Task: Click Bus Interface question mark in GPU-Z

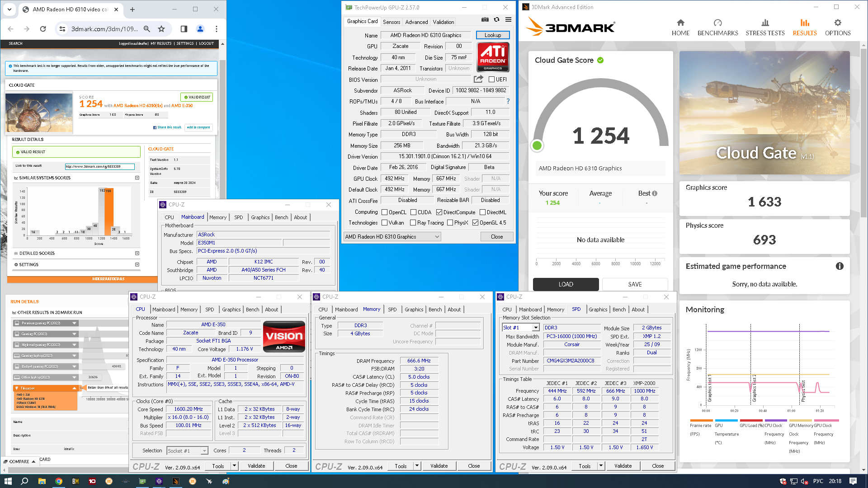Action: tap(508, 101)
